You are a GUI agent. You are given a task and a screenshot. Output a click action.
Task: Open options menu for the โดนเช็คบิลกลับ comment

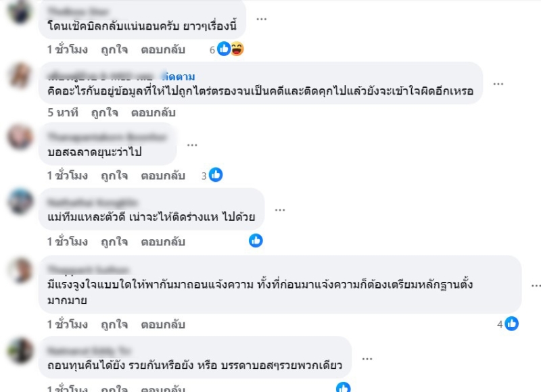click(262, 19)
